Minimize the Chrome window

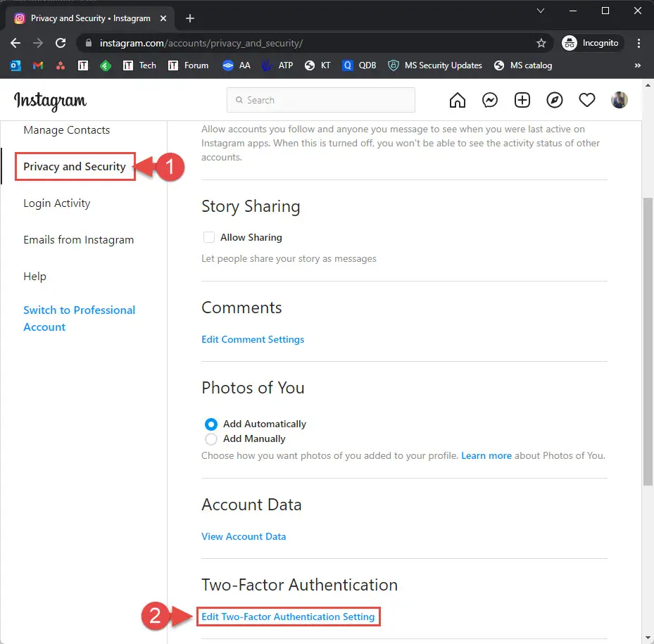pos(573,11)
